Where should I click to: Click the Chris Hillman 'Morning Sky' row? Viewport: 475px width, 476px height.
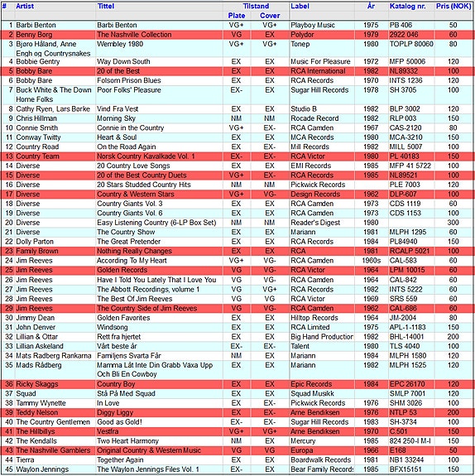click(237, 118)
